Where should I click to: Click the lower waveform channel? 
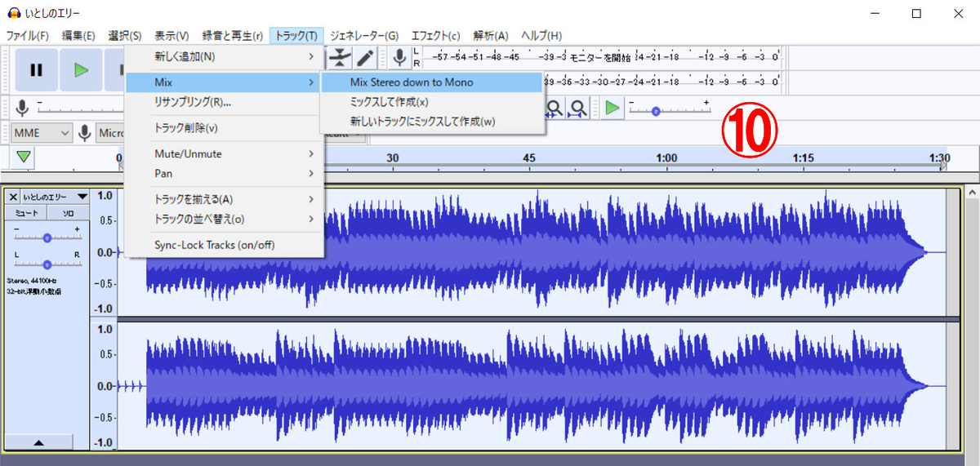pyautogui.click(x=531, y=386)
